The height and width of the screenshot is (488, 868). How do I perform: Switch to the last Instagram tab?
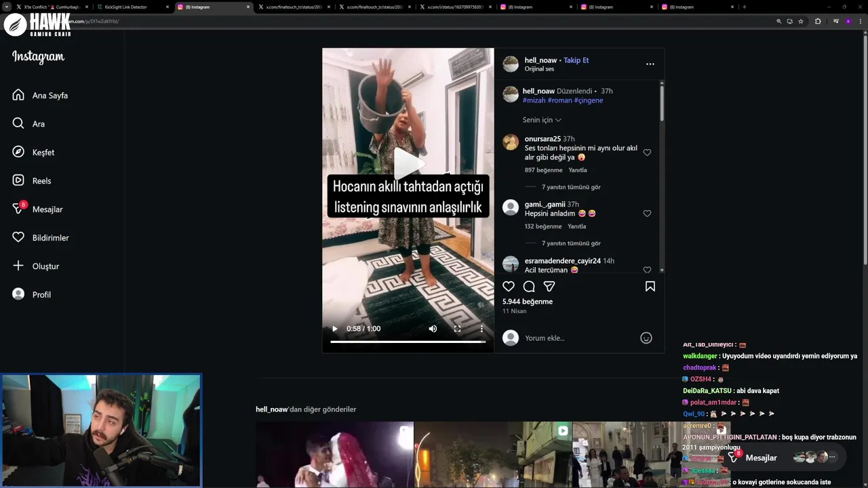(x=698, y=7)
